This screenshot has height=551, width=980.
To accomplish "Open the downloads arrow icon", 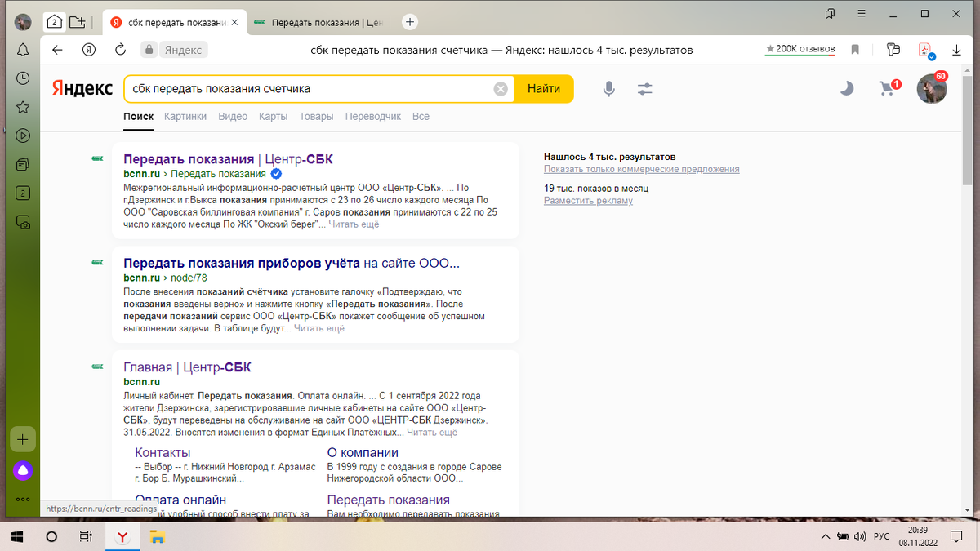I will 956,50.
